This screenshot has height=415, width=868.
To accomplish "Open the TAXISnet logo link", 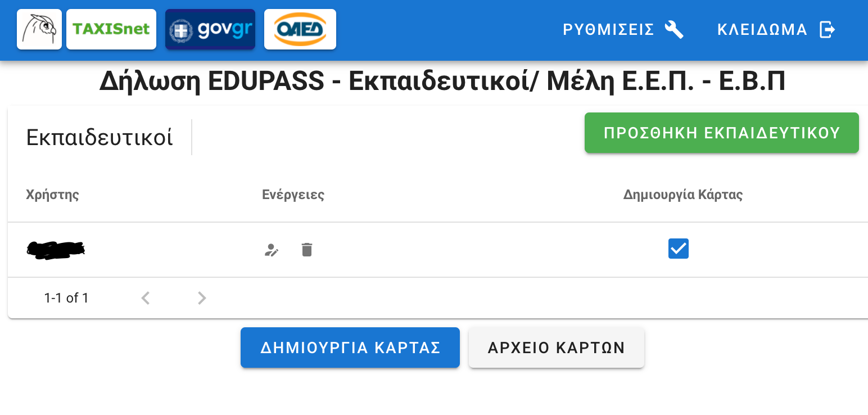I will pos(111,29).
